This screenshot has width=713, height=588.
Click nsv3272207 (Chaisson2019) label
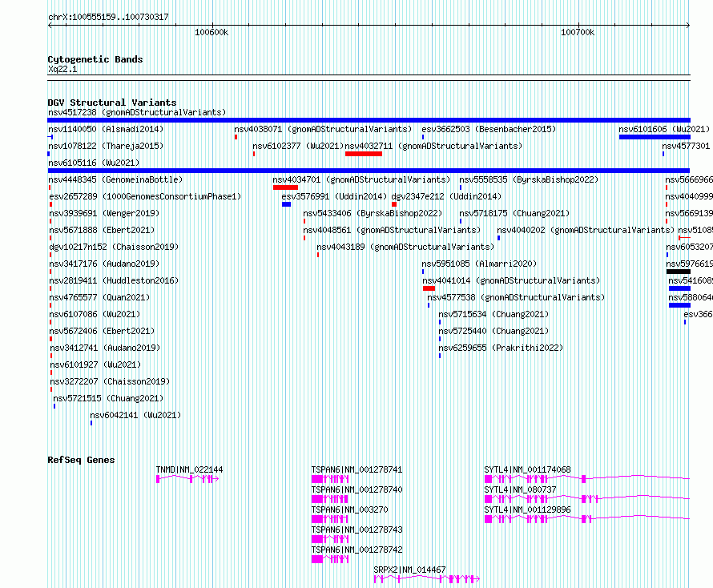point(110,381)
